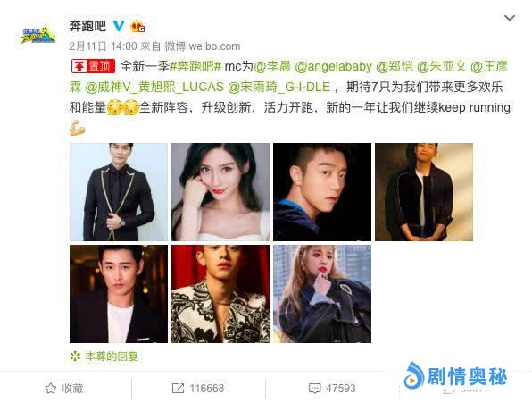532x403 pixels.
Task: Open the @宋雨琦_G-I-DLE mention link
Action: pyautogui.click(x=278, y=87)
